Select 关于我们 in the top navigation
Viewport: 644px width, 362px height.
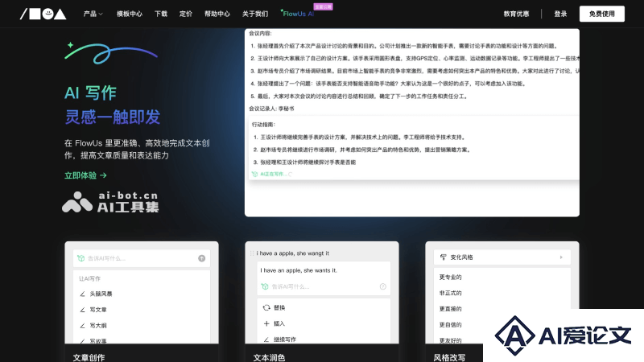coord(255,14)
